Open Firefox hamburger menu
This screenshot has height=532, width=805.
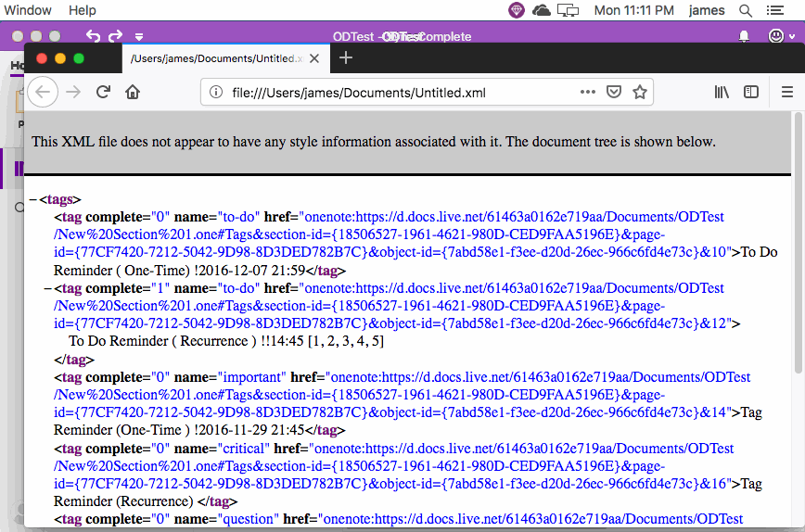787,92
